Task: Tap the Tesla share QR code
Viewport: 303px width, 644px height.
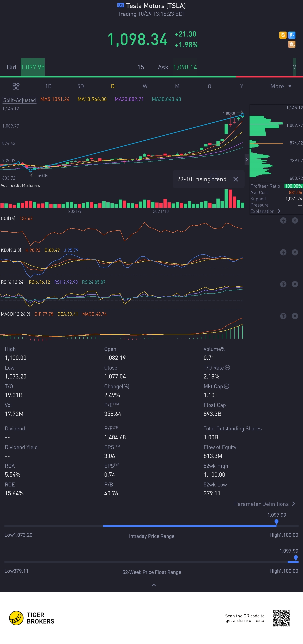Action: tap(282, 618)
